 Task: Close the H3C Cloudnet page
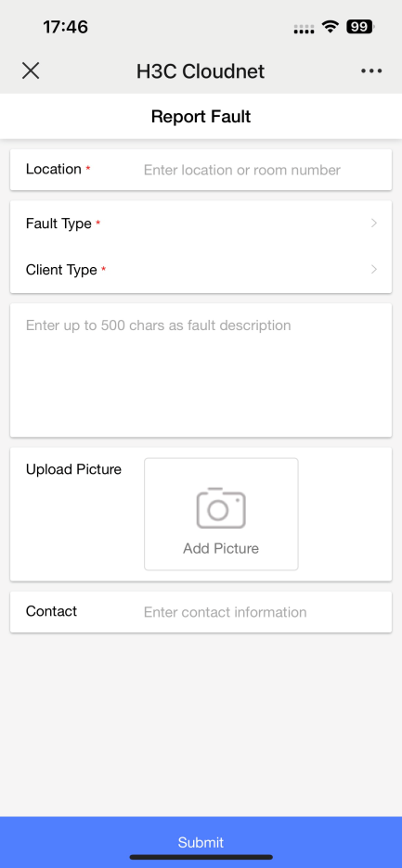coord(31,70)
